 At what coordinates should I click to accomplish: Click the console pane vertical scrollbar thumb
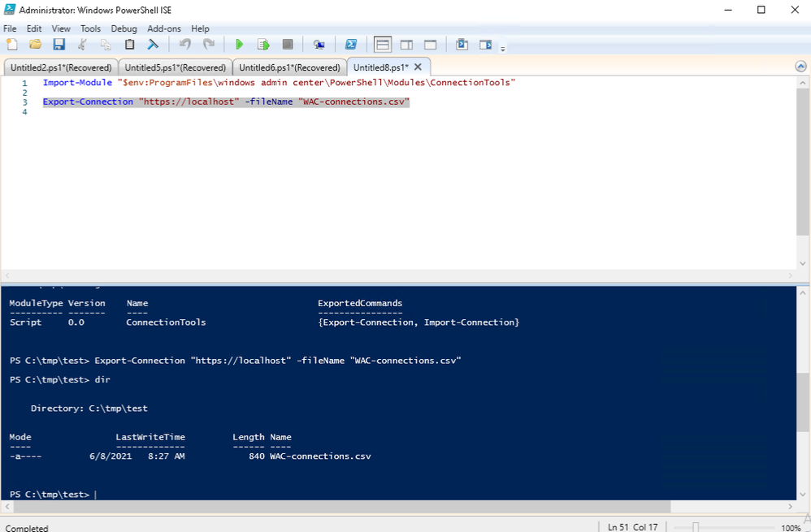[x=803, y=402]
